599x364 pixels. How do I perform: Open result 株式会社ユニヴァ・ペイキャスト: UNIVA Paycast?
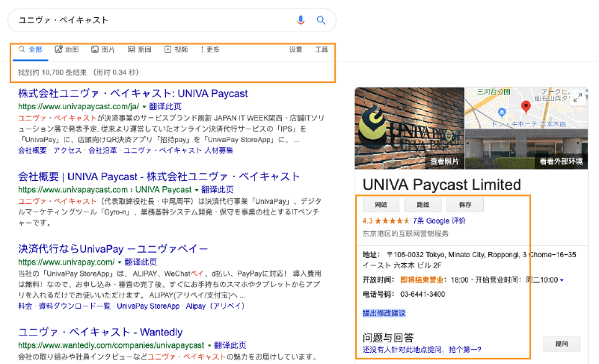coord(133,93)
